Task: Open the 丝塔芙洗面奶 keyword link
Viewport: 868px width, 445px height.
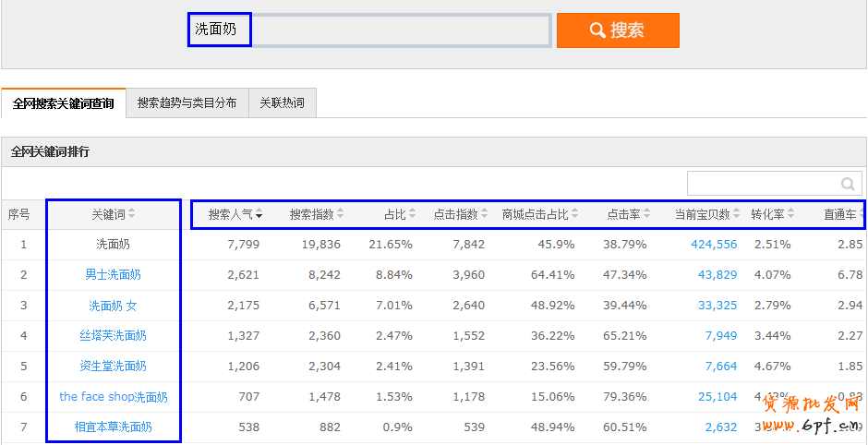Action: pyautogui.click(x=113, y=336)
